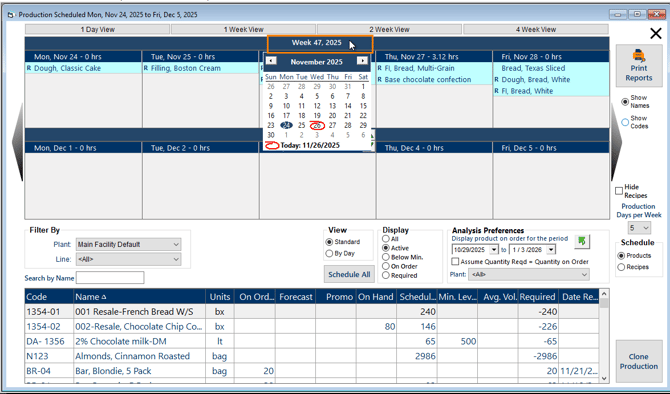
Task: Sort the table by Code column
Action: [49, 297]
